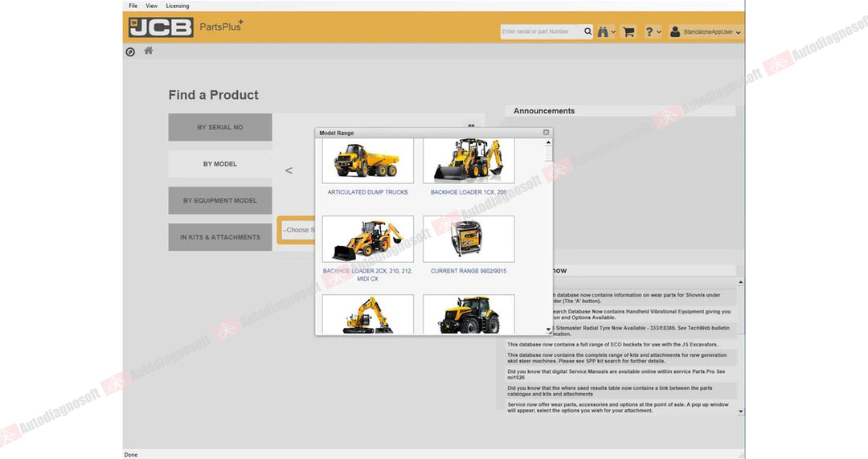Select the BY SERIAL NO tab
Viewport: 868px width, 459px height.
pyautogui.click(x=219, y=127)
